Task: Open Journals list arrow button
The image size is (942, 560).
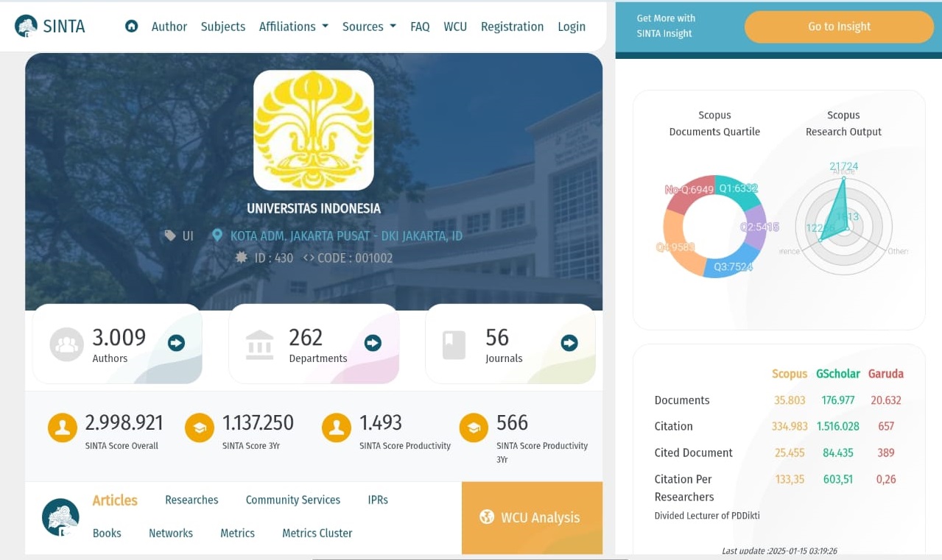Action: tap(569, 343)
